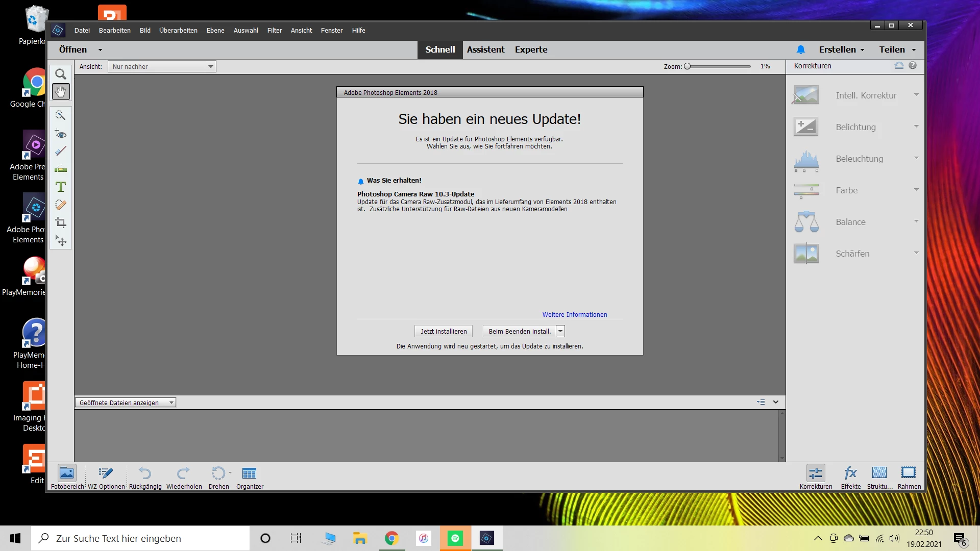Click the blue notification bell icon
The width and height of the screenshot is (980, 551).
tap(800, 49)
